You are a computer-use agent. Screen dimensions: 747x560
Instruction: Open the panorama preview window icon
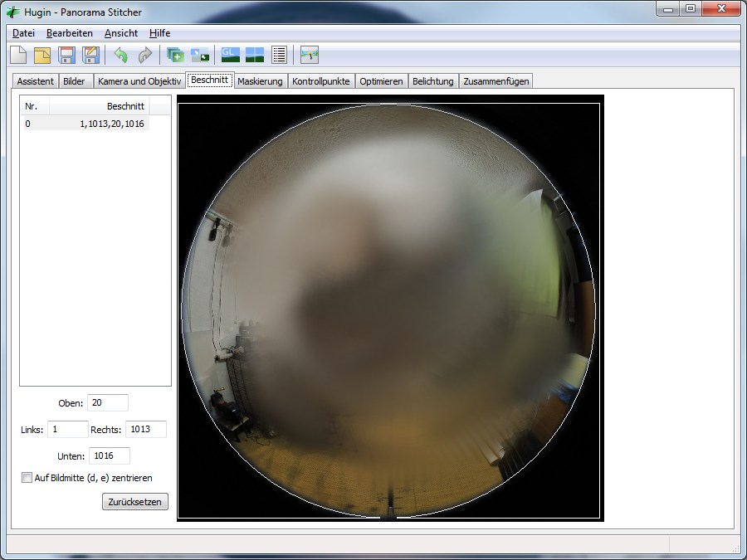point(254,56)
